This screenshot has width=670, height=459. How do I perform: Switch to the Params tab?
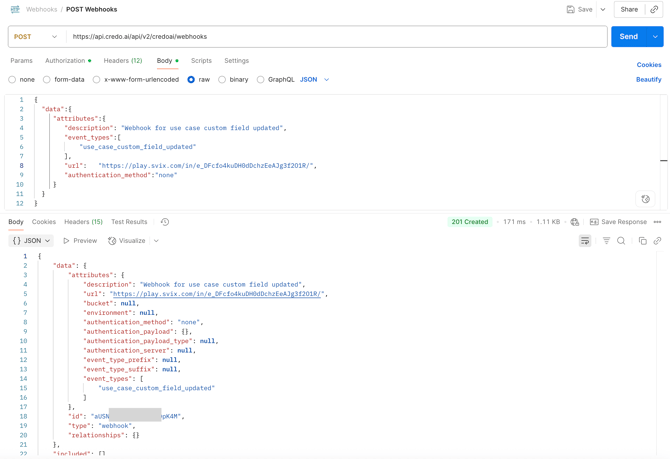(x=21, y=61)
